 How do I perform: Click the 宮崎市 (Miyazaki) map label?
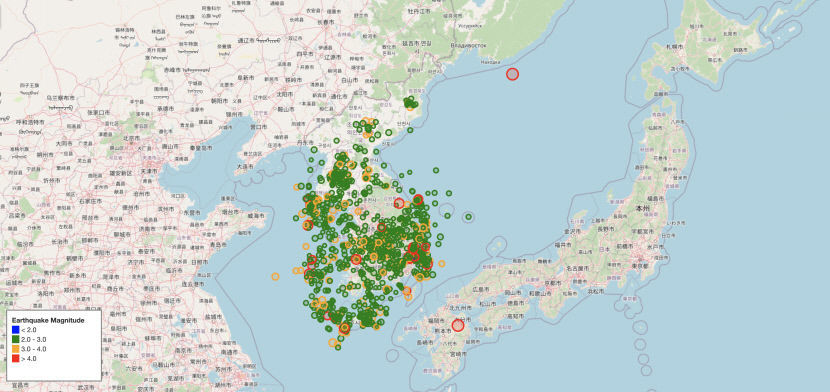458,353
